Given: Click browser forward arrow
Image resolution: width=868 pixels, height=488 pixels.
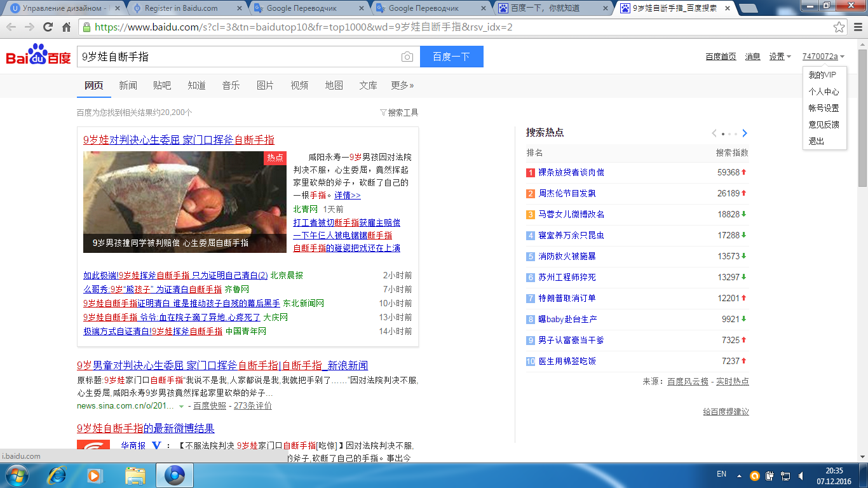Looking at the screenshot, I should pos(30,27).
